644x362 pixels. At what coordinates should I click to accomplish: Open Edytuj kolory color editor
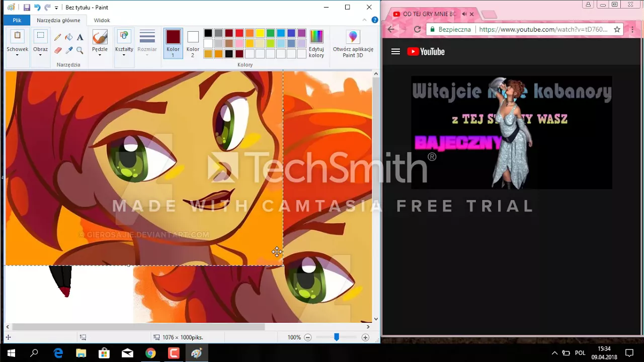[316, 44]
